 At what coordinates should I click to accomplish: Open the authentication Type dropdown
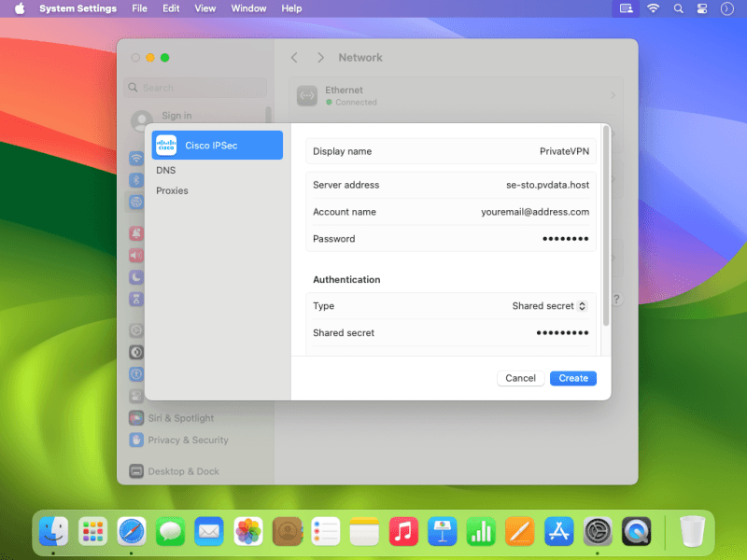click(549, 306)
